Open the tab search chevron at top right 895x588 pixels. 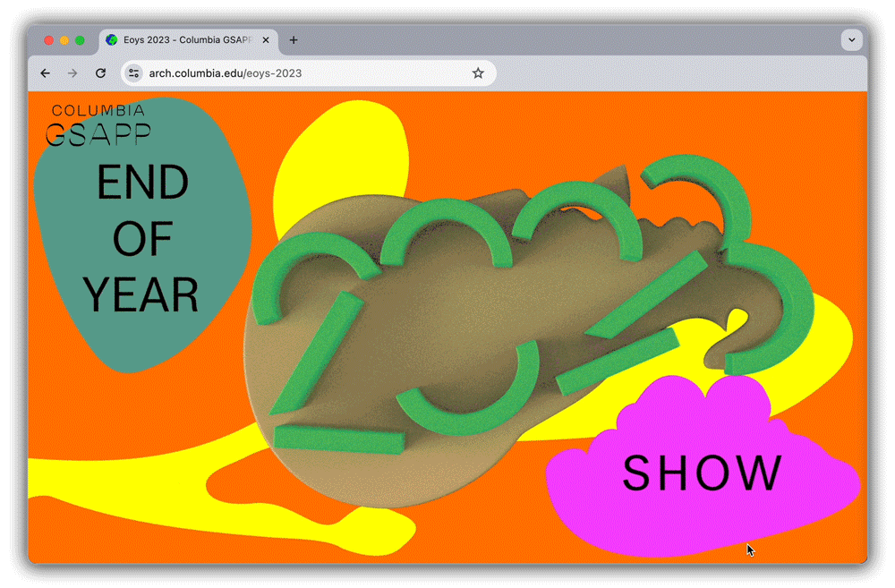click(x=851, y=39)
